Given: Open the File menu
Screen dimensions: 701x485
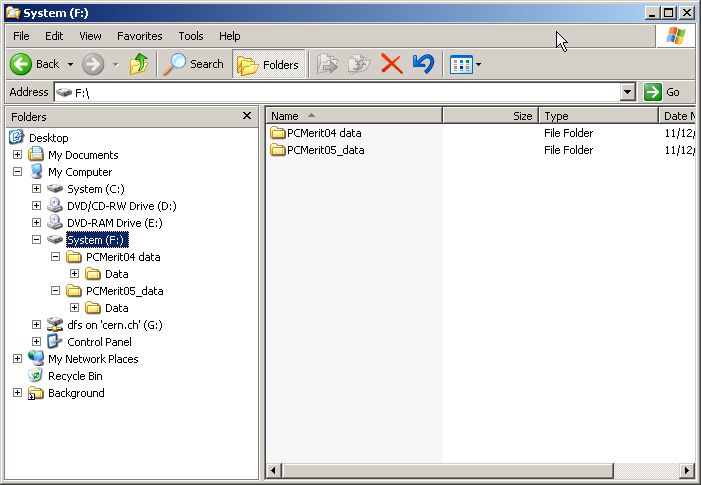Looking at the screenshot, I should tap(21, 36).
